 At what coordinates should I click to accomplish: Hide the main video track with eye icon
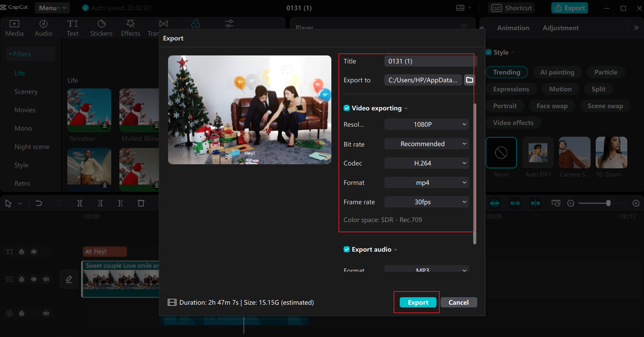tap(34, 279)
